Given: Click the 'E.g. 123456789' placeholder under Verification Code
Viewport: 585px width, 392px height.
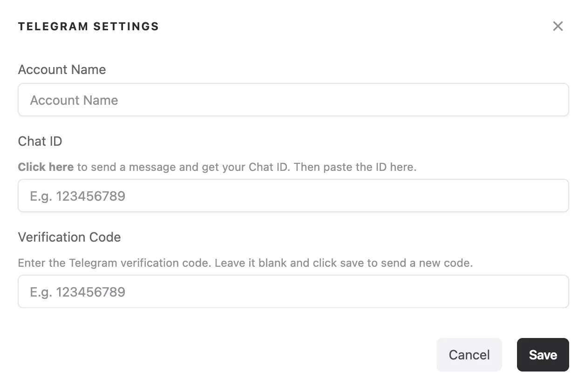Looking at the screenshot, I should click(x=78, y=292).
